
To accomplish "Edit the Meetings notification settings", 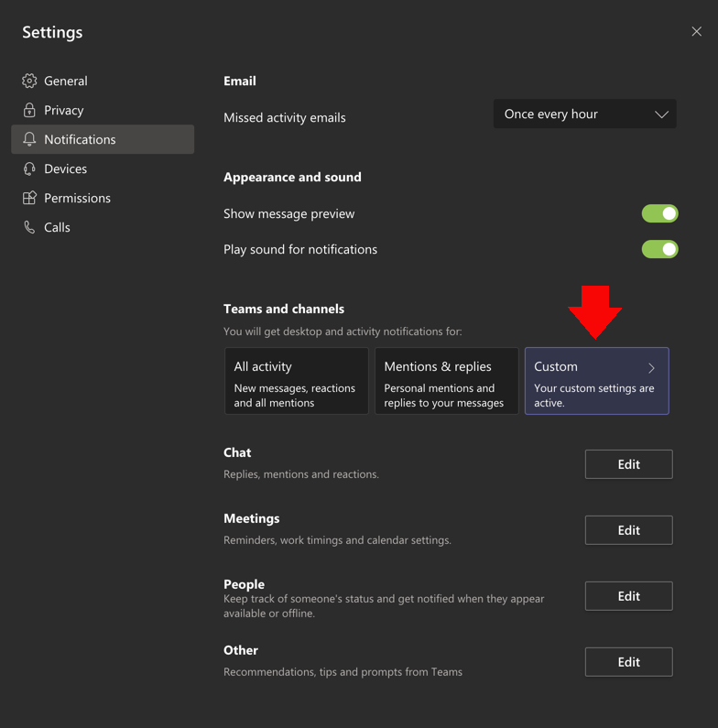I will click(629, 530).
